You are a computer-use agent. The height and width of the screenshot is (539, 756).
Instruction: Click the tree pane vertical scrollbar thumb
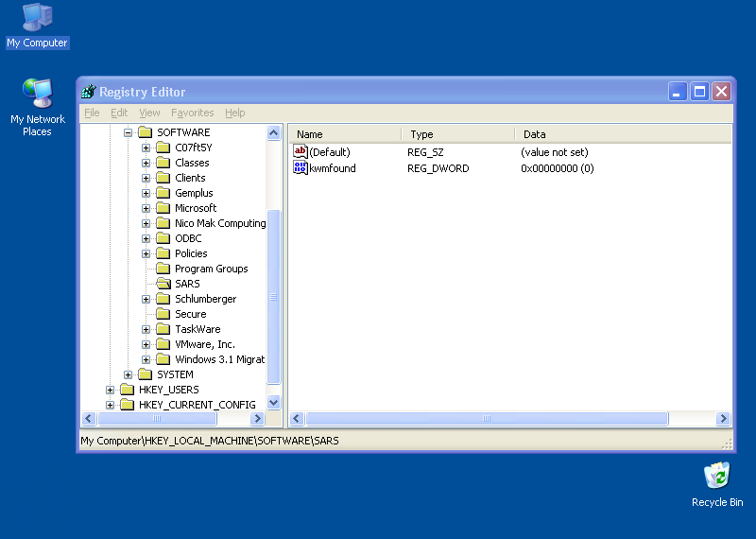point(274,297)
